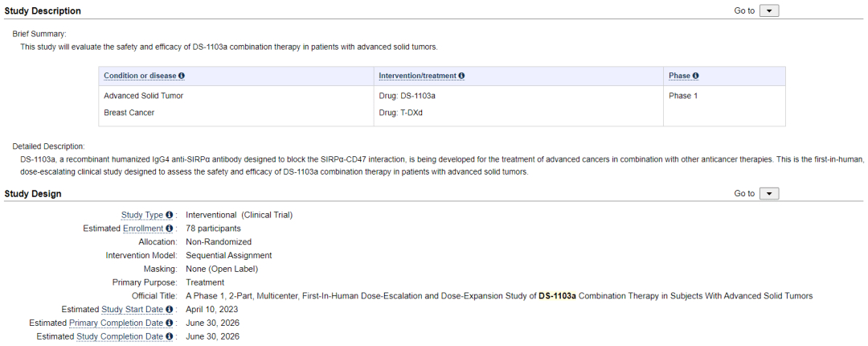The image size is (868, 346).
Task: Click info icon next to Intervention/treatment header
Action: coord(461,76)
